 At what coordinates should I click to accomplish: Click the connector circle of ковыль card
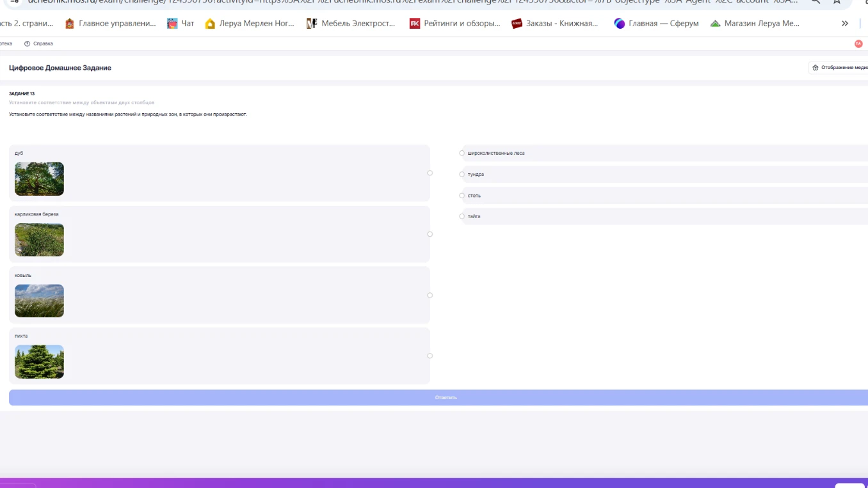point(430,295)
